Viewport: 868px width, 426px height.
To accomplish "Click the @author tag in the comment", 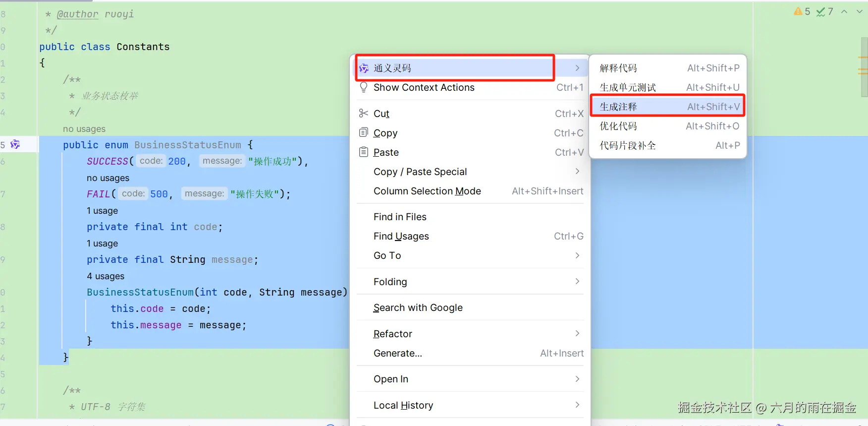I will tap(78, 14).
